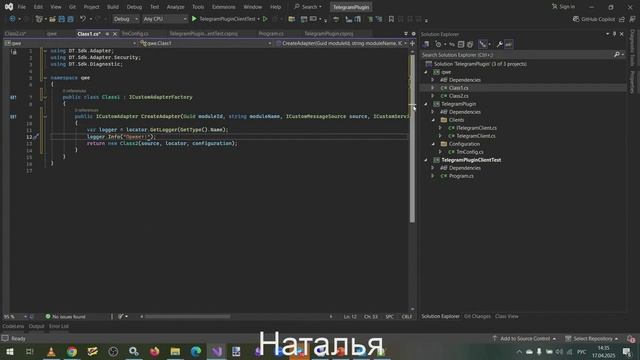Open the Output tab
Screen dimensions: 640x360
(36, 326)
